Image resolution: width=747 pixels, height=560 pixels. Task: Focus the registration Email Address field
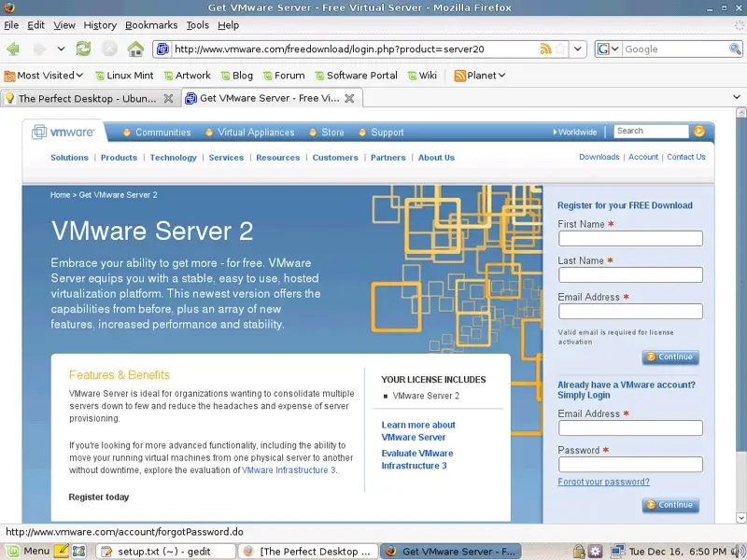coord(630,312)
